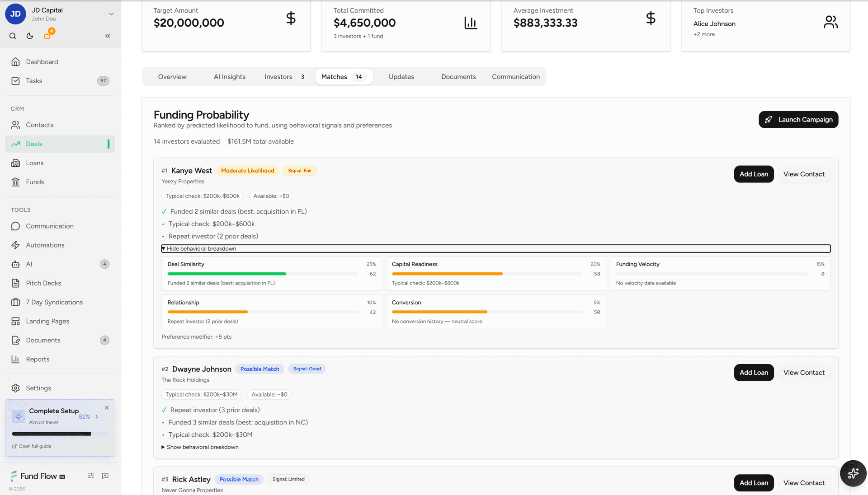The image size is (868, 495).
Task: Select Deals in sidebar
Action: click(x=60, y=144)
